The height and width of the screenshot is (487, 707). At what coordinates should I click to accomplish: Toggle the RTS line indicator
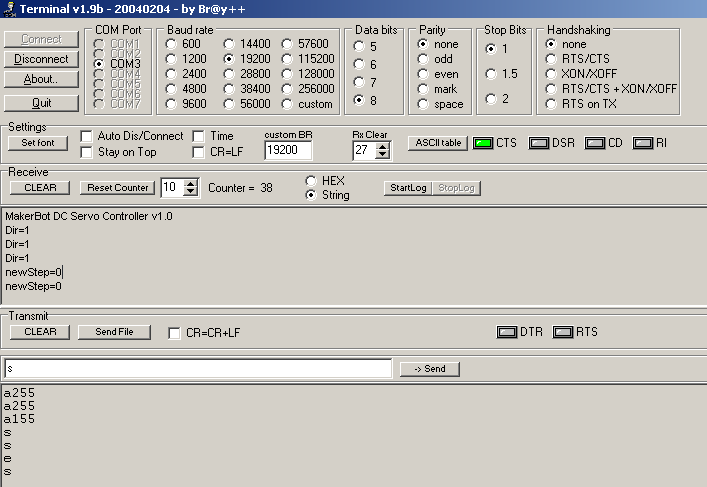pos(563,332)
